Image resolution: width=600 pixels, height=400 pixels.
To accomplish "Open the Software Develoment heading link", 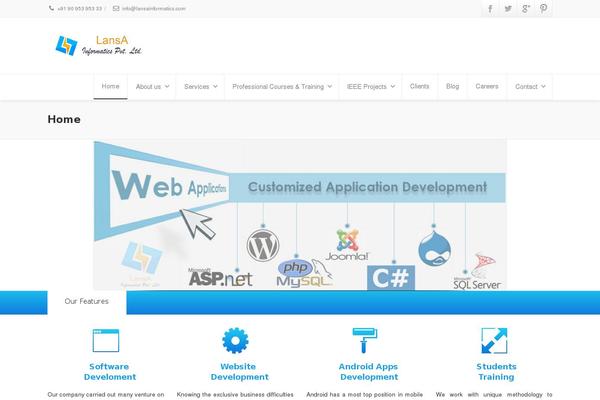I will click(110, 372).
